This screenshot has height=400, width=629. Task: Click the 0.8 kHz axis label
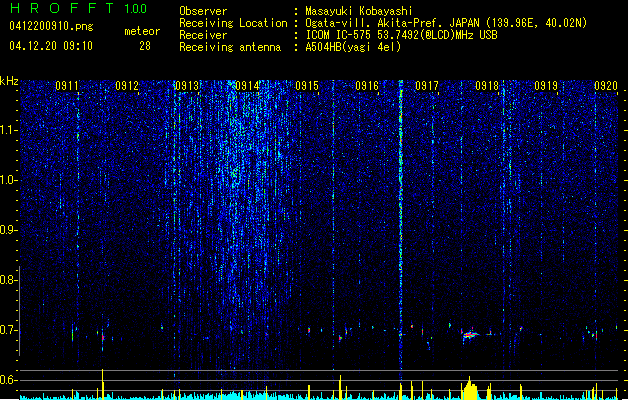click(8, 280)
